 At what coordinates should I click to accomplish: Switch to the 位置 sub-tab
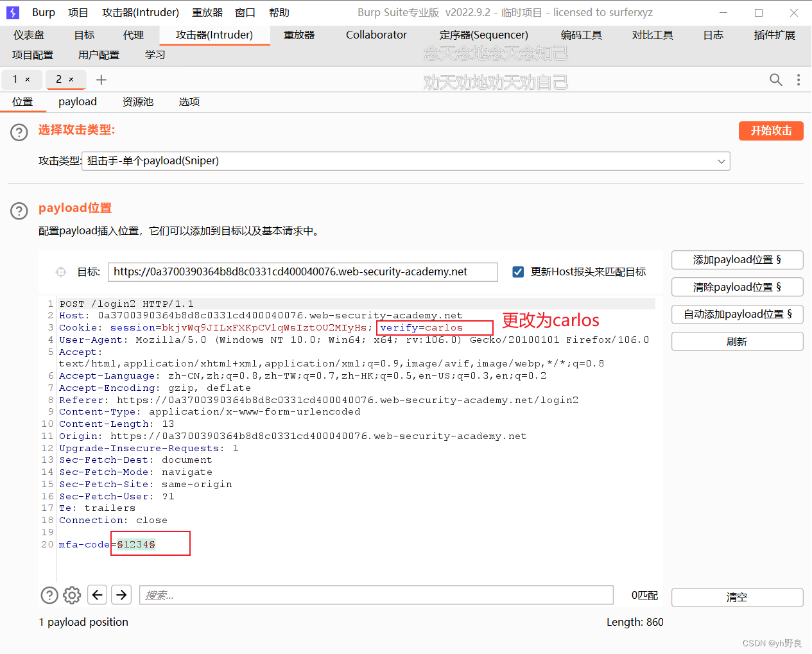(22, 102)
